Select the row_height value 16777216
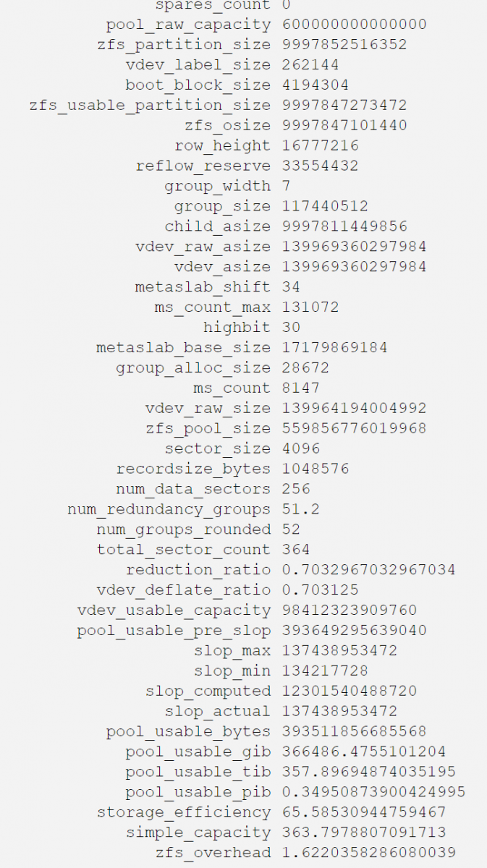Screen dimensions: 487x868 (x=321, y=146)
